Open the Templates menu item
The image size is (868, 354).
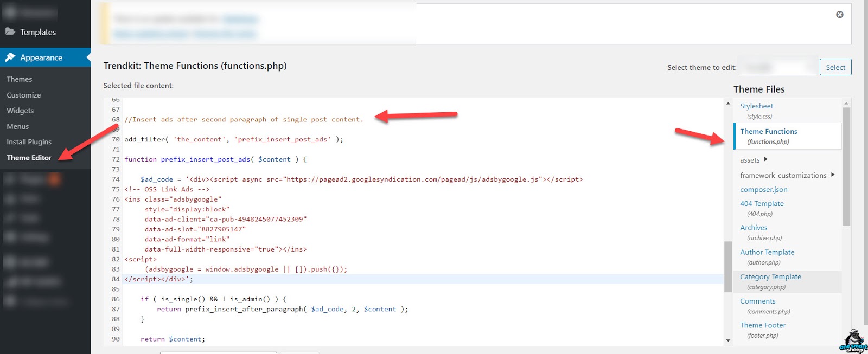[38, 32]
